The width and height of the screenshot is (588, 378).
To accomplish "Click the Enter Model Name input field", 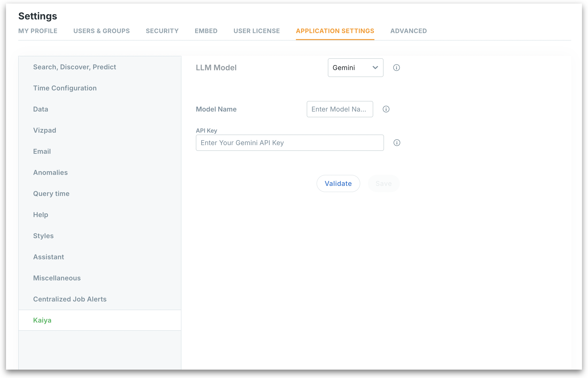I will (x=339, y=109).
